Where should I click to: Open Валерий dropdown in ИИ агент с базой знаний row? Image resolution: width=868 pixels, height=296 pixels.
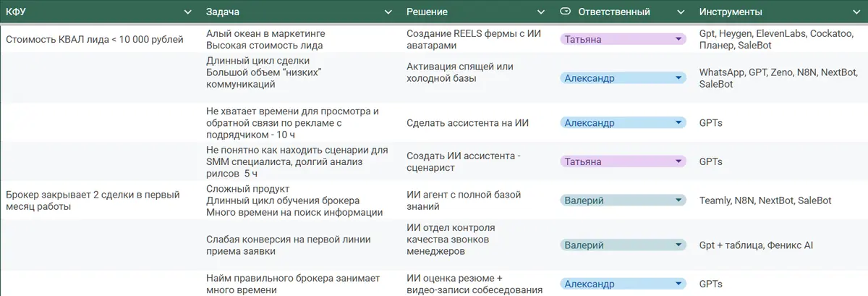(x=678, y=200)
